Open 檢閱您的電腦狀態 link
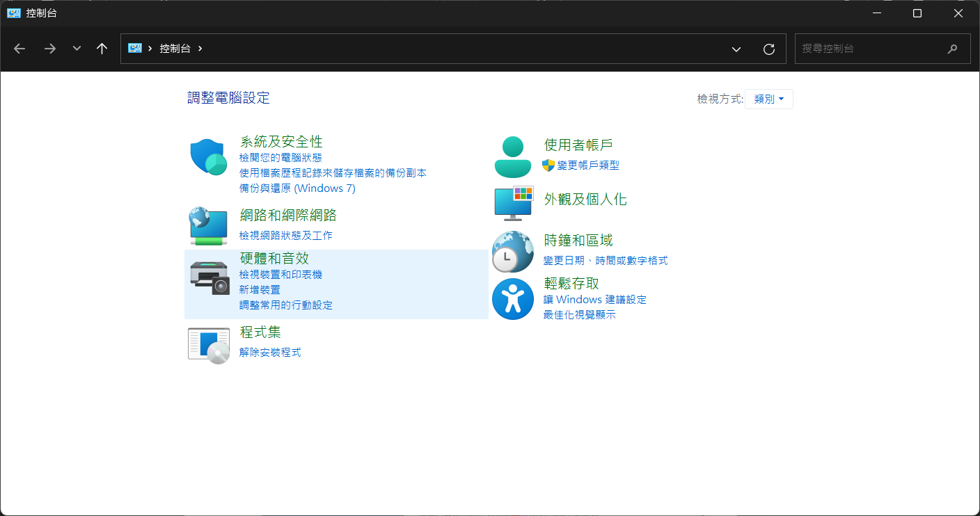The image size is (980, 516). click(280, 158)
